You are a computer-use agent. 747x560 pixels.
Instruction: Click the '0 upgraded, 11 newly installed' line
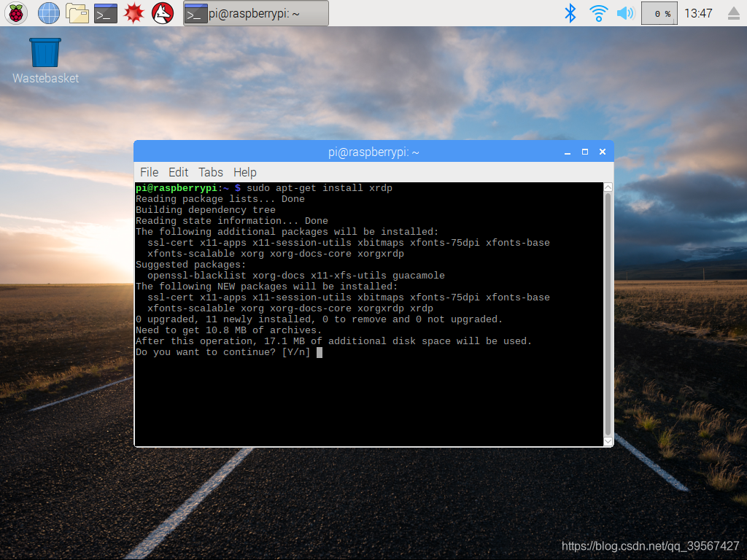(320, 319)
